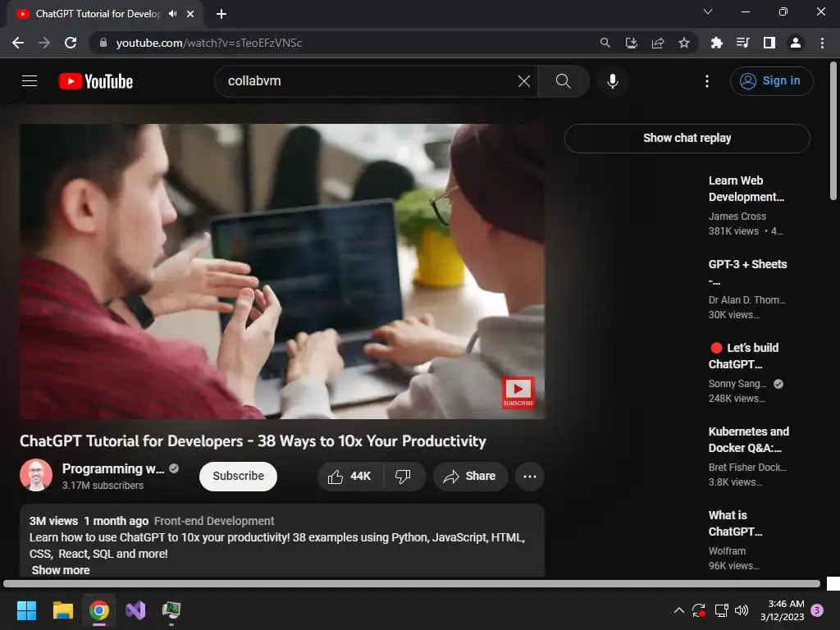Open Chrome tab search dropdown arrow
The width and height of the screenshot is (840, 630).
click(708, 11)
